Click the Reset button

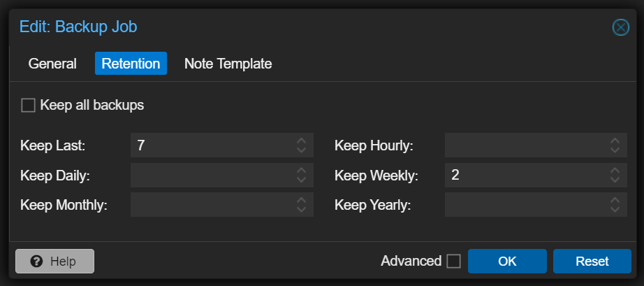tap(592, 261)
